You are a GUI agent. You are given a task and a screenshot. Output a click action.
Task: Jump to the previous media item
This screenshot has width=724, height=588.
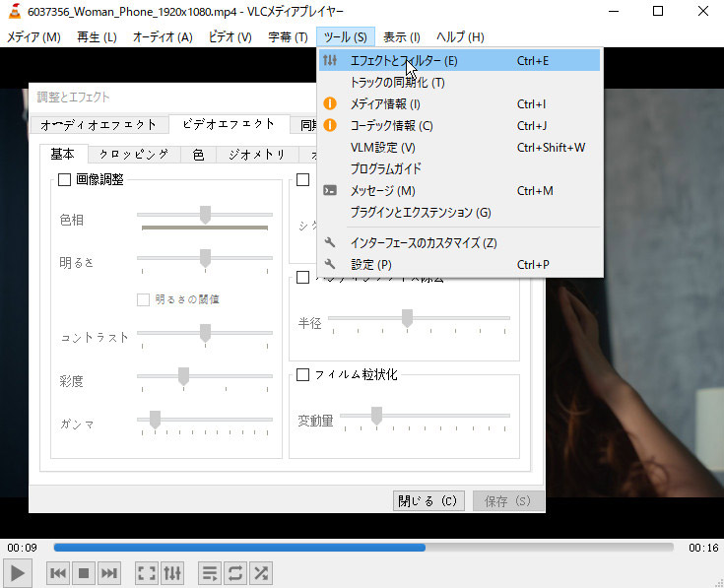tap(58, 573)
